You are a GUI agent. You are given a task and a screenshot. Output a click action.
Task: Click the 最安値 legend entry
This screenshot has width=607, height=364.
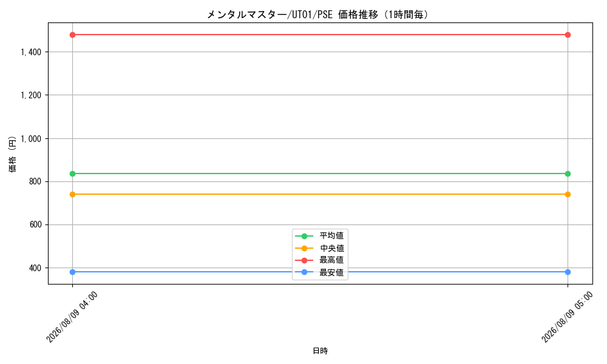[x=319, y=272]
